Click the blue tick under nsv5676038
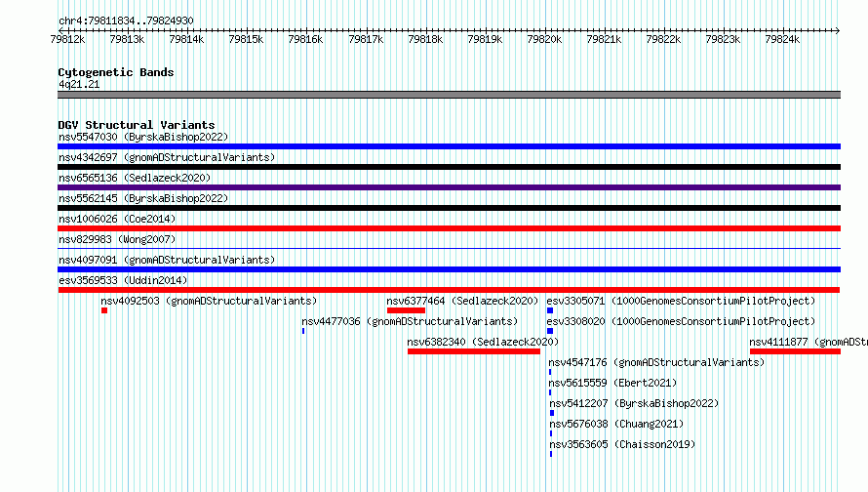 pos(551,433)
